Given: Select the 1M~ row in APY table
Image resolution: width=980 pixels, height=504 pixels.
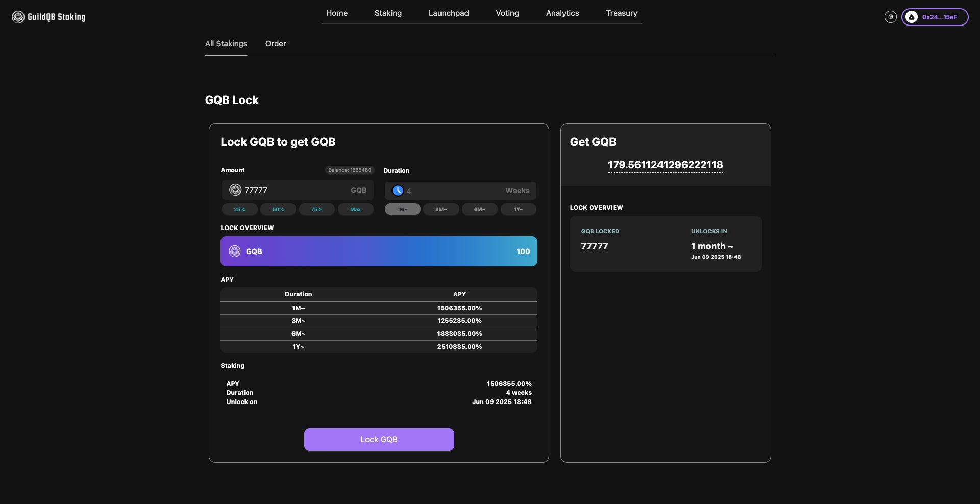Looking at the screenshot, I should click(x=379, y=308).
